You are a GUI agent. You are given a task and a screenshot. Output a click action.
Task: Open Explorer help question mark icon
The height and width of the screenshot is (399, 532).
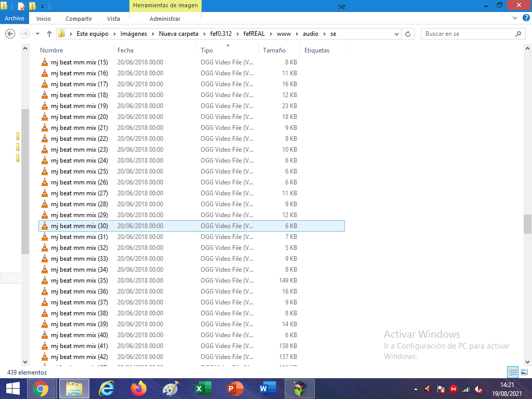[526, 18]
